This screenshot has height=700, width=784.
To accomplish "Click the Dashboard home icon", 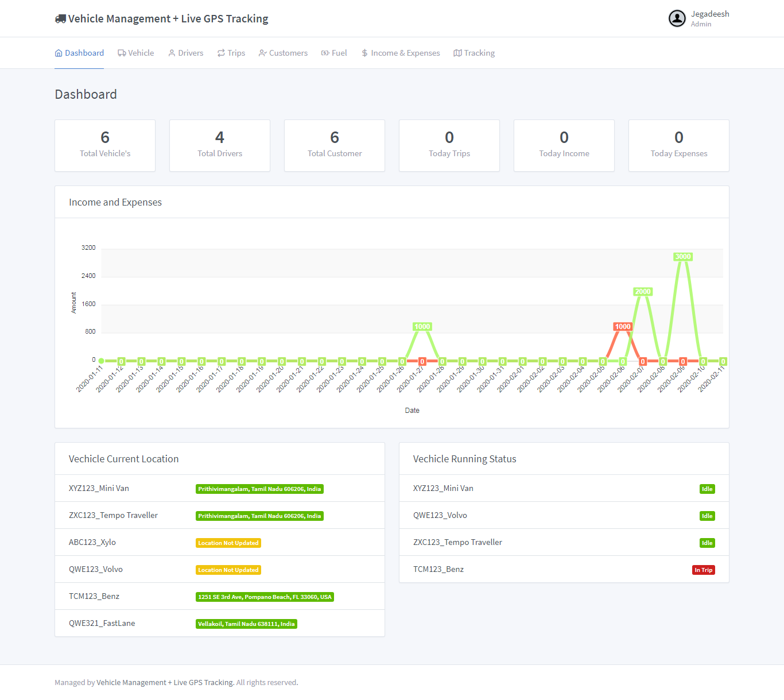I will [x=59, y=53].
